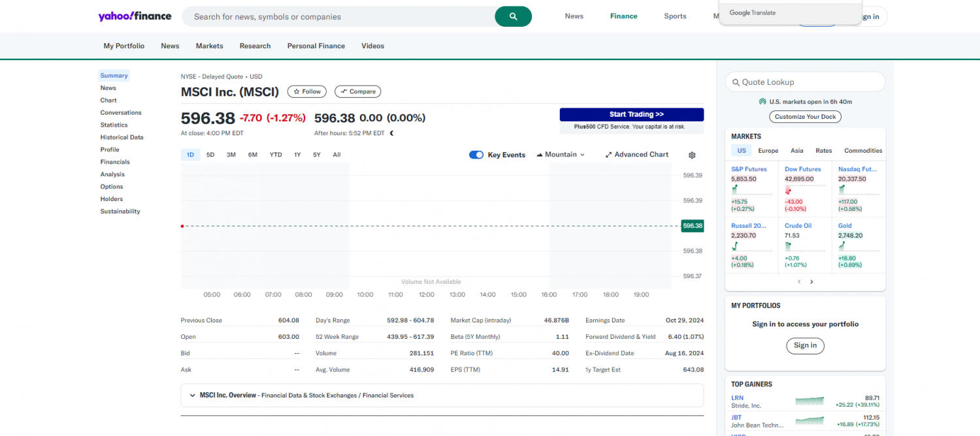
Task: Switch to Europe markets tab
Action: point(768,151)
